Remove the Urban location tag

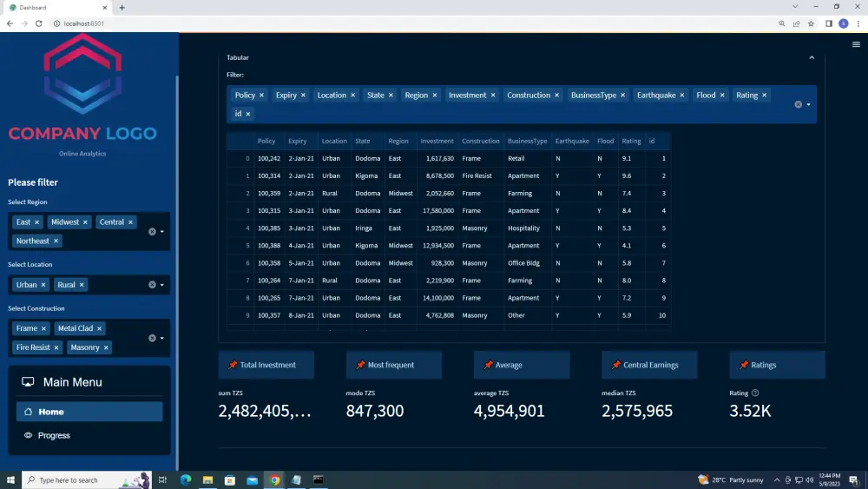[x=43, y=285]
